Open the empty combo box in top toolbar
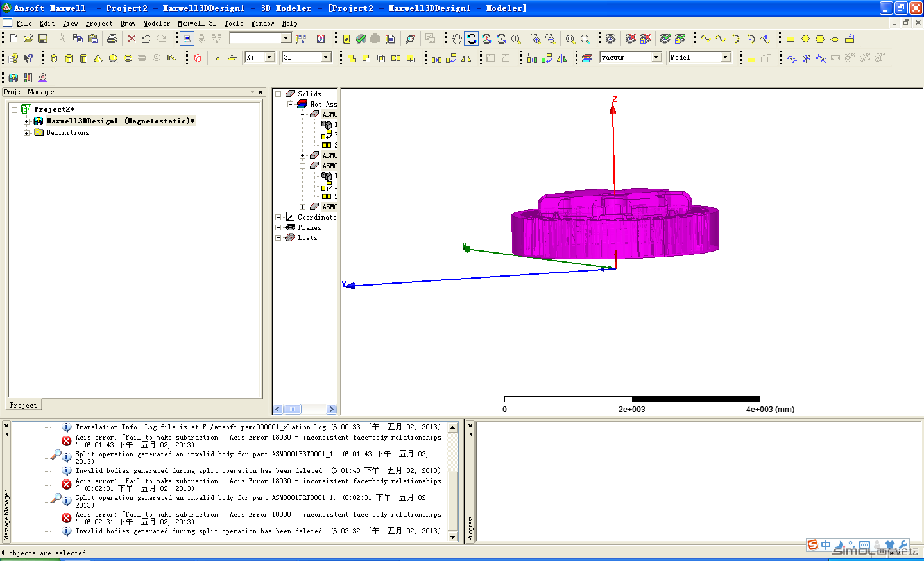 coord(286,38)
